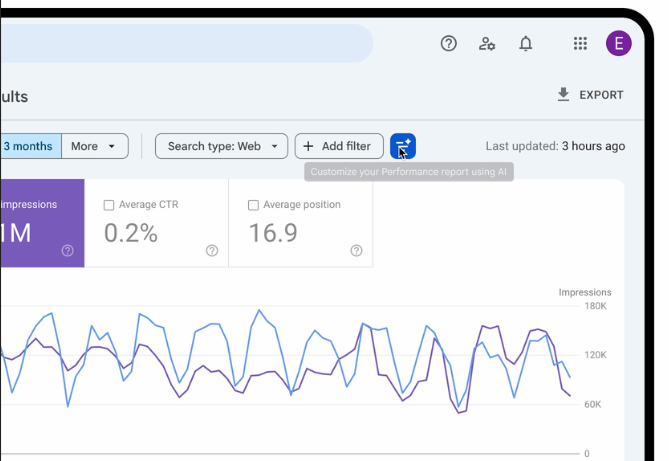Enable the Average CTR checkbox
Screen dimensions: 669x461
pos(109,205)
